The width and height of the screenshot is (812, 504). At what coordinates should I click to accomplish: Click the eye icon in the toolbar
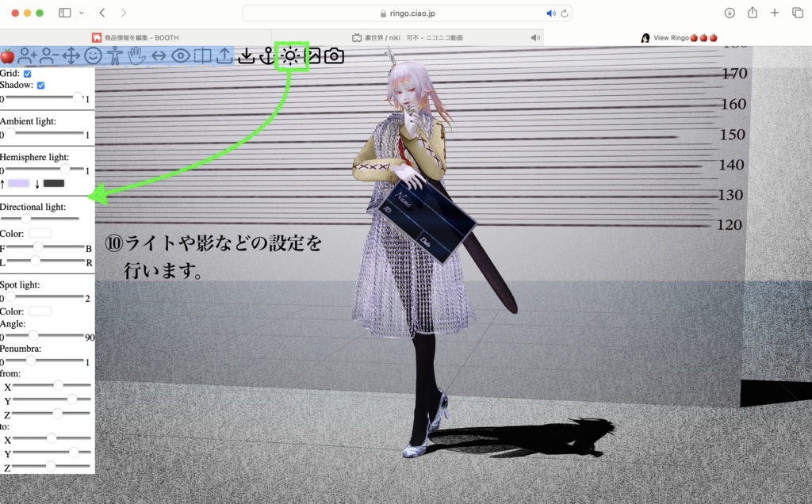coord(181,55)
